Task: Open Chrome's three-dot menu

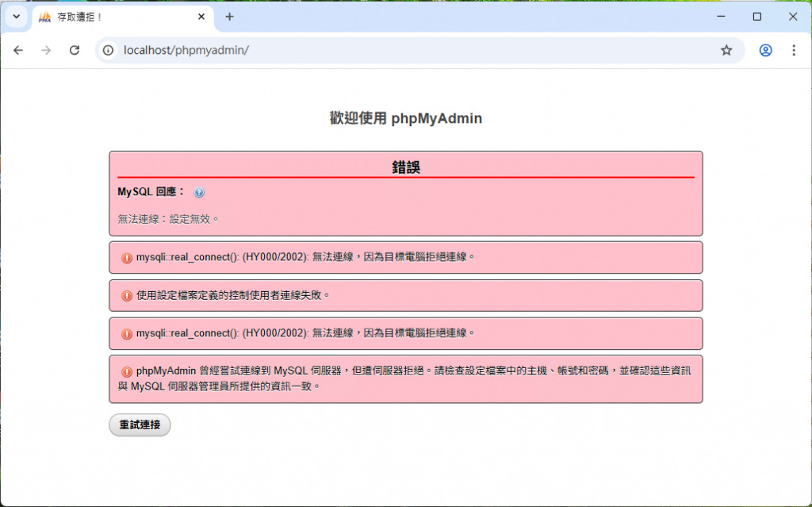Action: pos(793,50)
